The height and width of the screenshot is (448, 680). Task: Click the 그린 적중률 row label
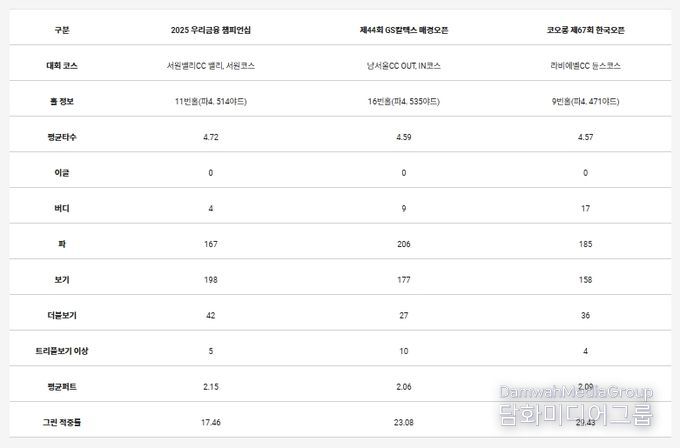coord(62,423)
